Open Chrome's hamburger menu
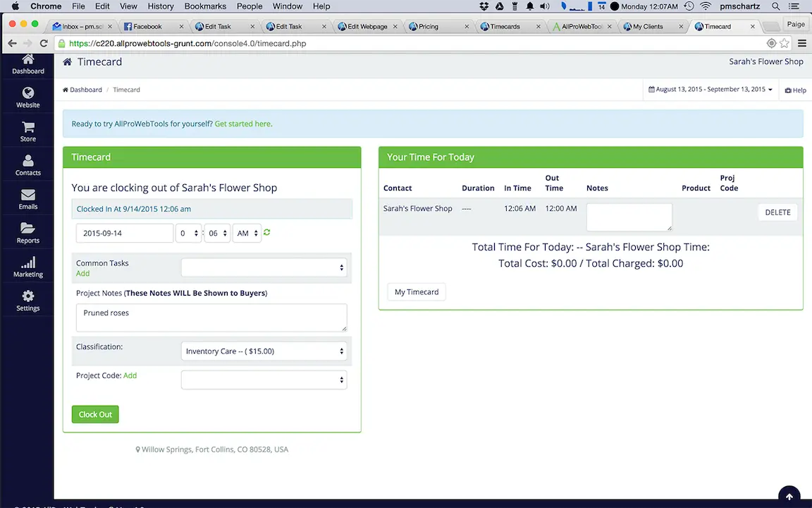Screen dimensions: 812x508 coord(801,43)
